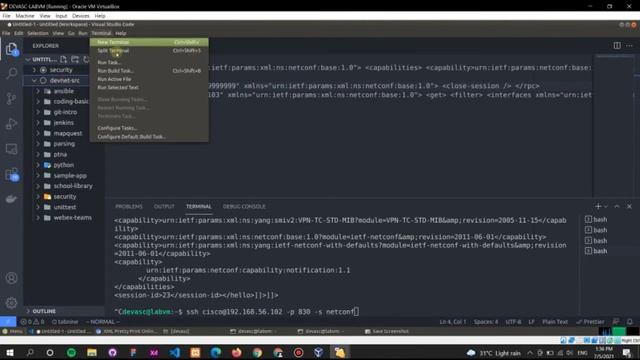Open the school-library folder
Viewport: 640px width, 360px height.
click(73, 186)
